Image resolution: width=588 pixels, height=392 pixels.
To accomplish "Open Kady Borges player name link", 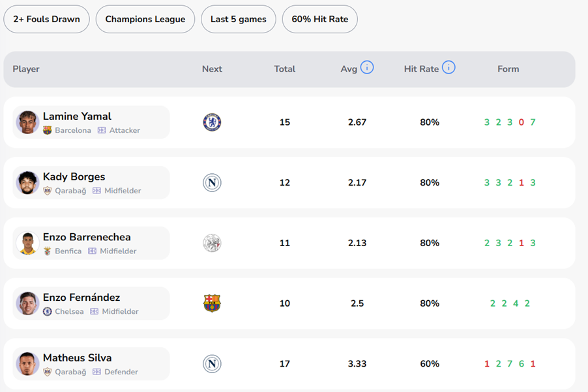I will [x=74, y=176].
